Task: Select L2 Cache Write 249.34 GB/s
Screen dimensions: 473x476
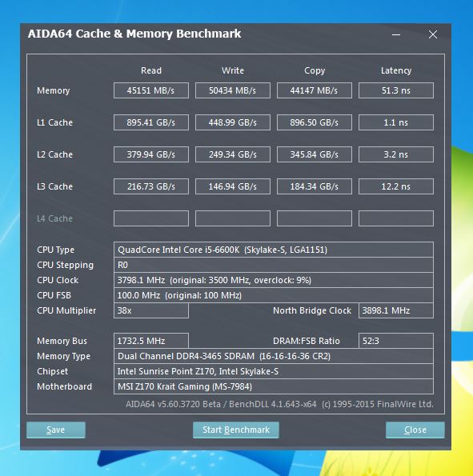Action: (x=233, y=154)
